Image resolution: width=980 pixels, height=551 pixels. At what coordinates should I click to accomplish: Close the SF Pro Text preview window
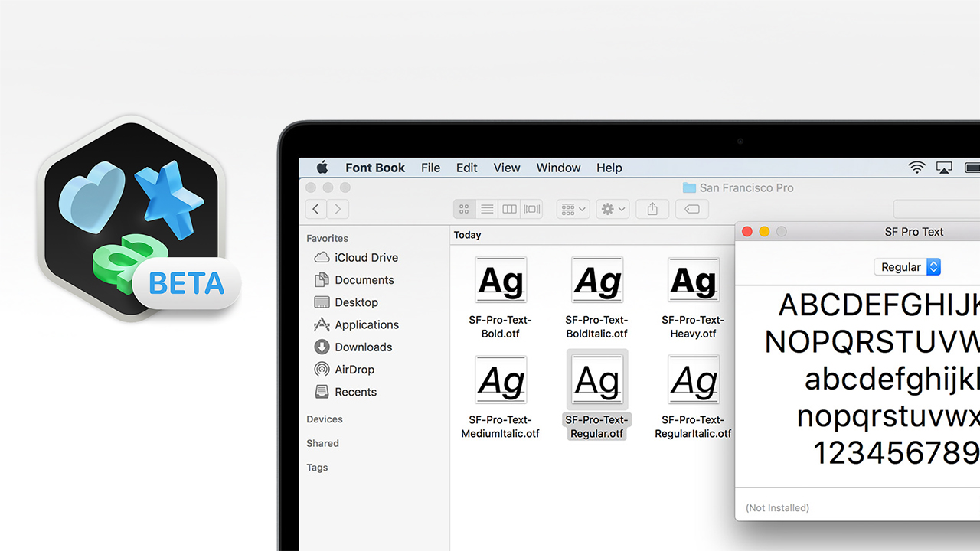[747, 232]
